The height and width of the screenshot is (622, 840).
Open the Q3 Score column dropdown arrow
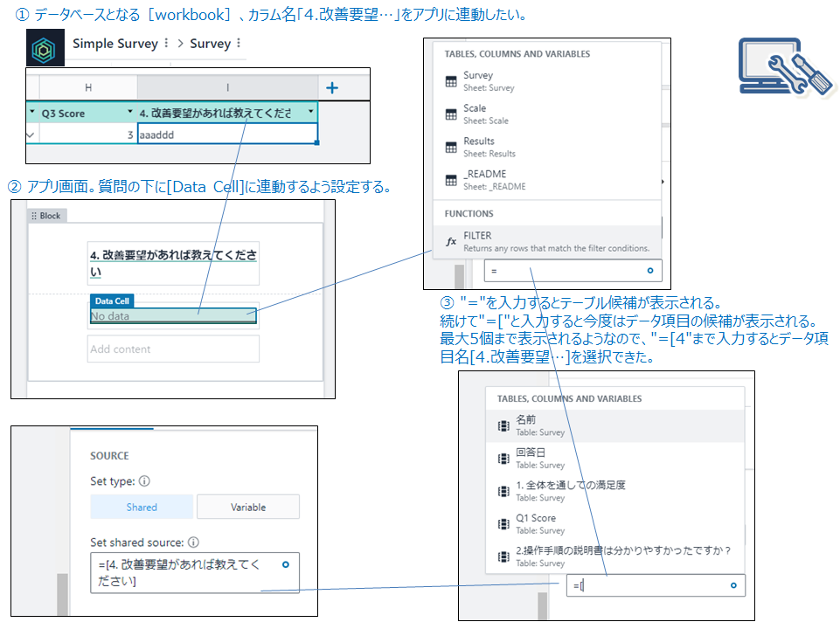pos(129,111)
